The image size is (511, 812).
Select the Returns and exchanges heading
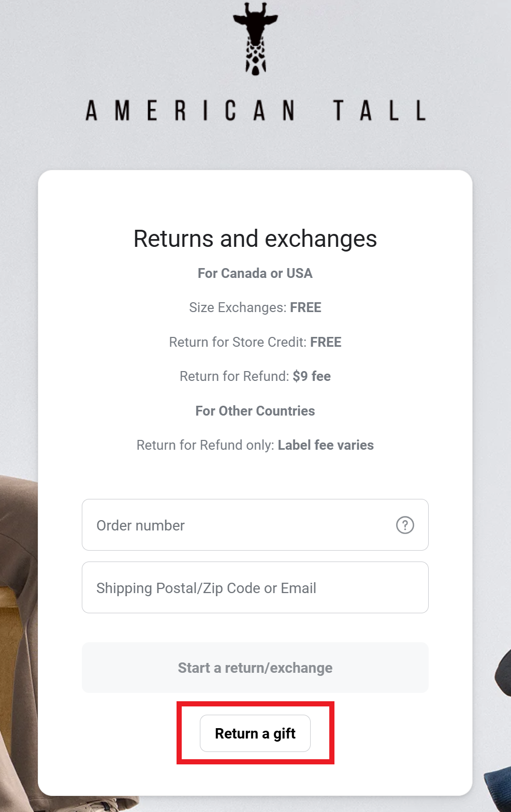tap(255, 239)
